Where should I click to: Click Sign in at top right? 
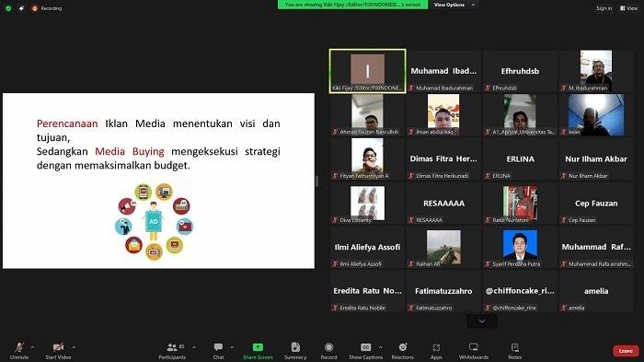[604, 8]
